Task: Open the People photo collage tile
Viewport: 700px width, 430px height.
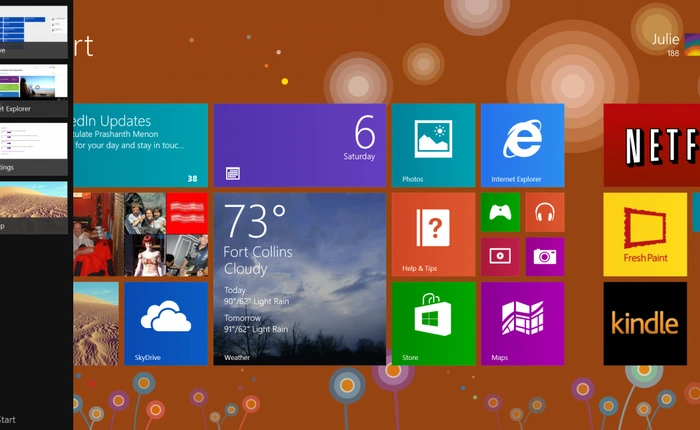Action: (x=141, y=234)
